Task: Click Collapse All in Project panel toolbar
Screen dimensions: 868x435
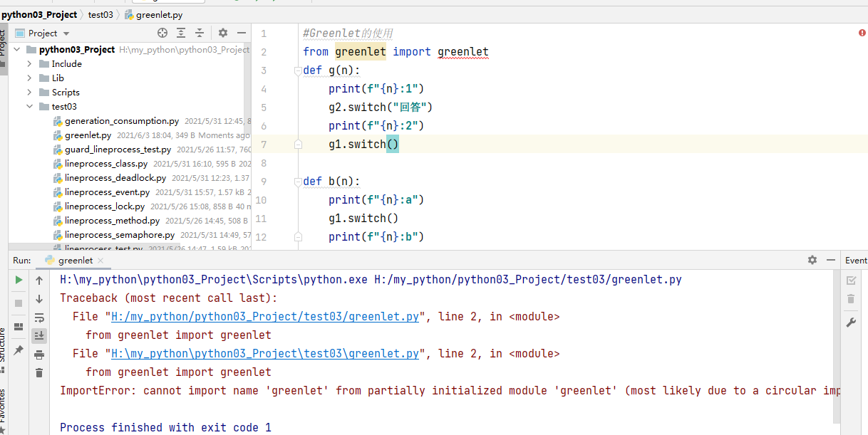Action: [x=200, y=33]
